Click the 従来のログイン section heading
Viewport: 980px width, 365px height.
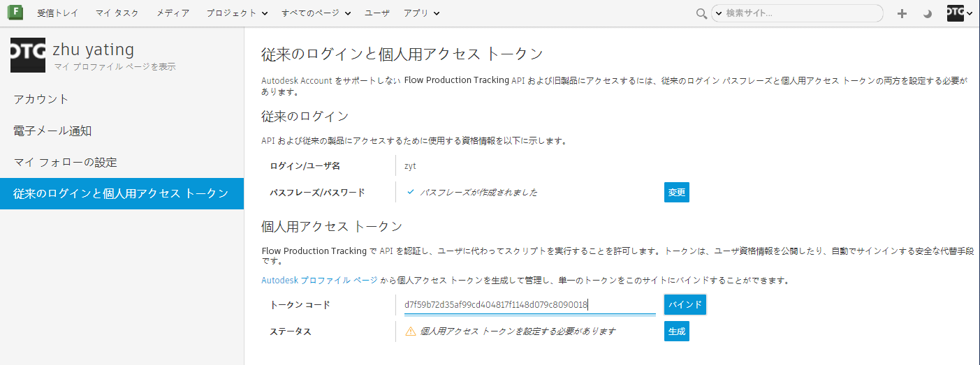(305, 116)
